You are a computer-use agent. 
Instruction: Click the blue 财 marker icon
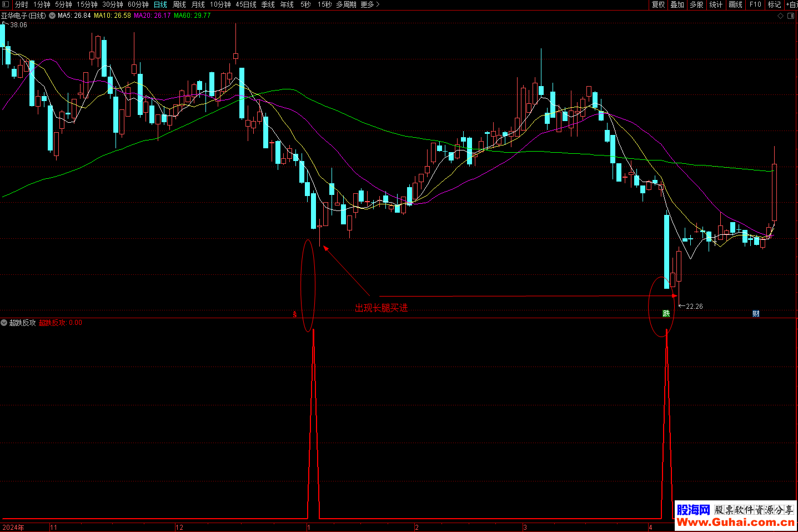pos(756,314)
